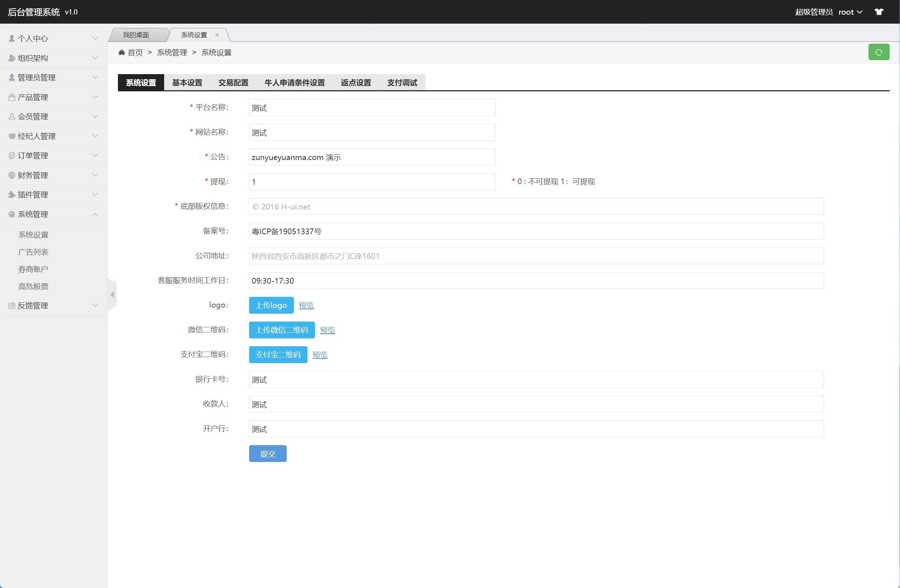Click the home icon in breadcrumb
This screenshot has height=588, width=900.
122,53
